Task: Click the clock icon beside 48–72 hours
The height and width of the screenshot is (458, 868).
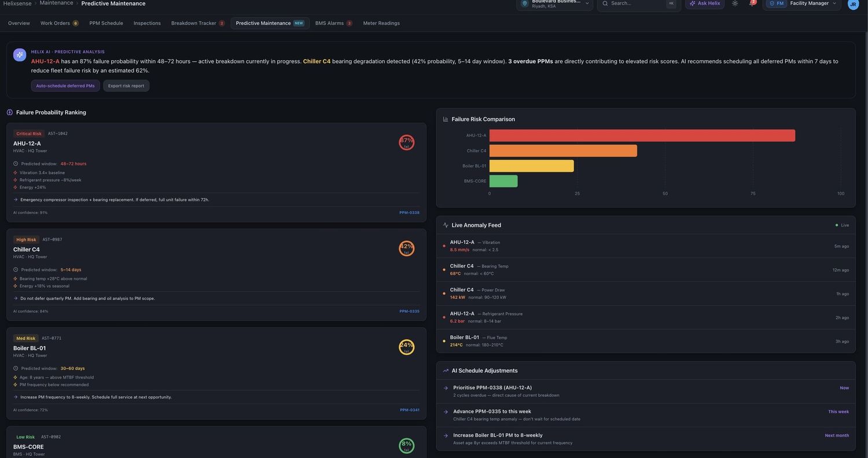Action: coord(16,164)
